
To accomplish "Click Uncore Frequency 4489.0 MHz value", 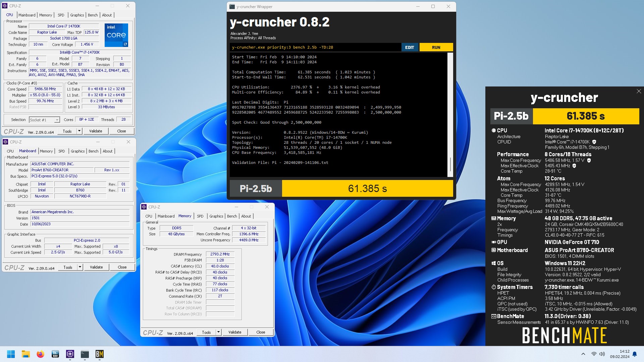I will pos(249,240).
